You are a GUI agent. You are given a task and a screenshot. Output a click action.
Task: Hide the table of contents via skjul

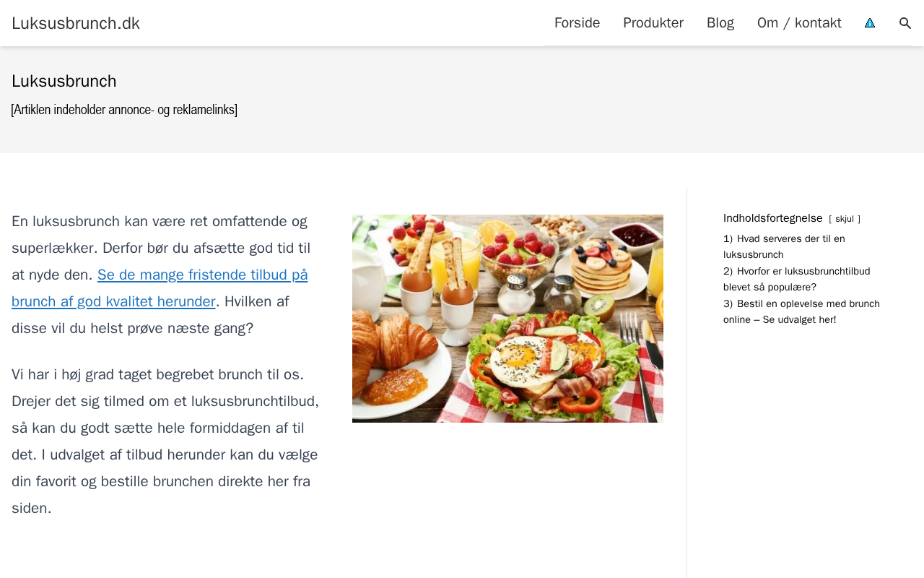click(845, 219)
